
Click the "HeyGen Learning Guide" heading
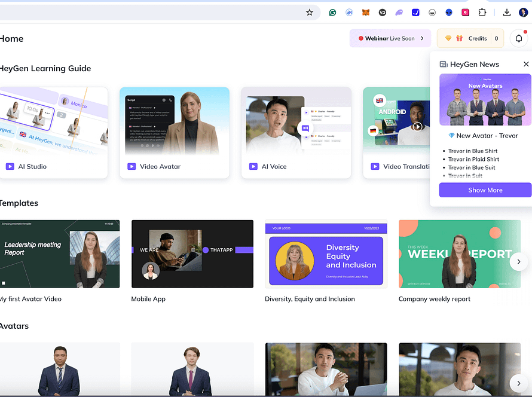point(45,69)
